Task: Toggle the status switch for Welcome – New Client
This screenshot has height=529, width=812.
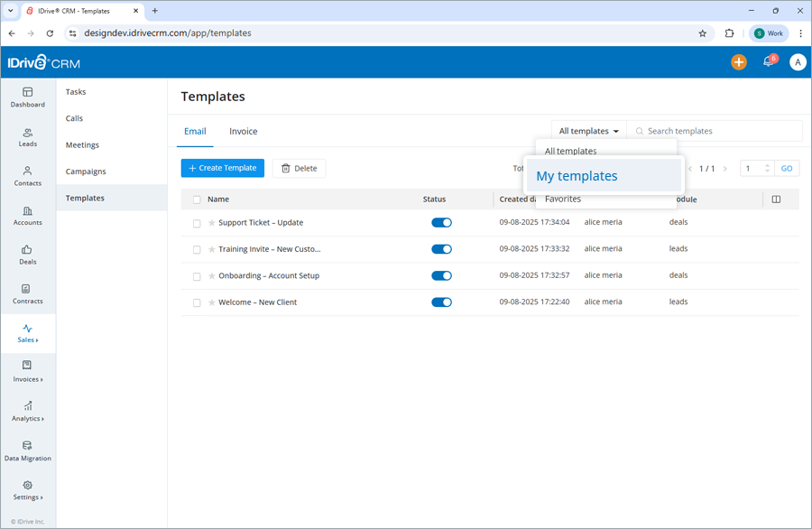Action: point(441,302)
